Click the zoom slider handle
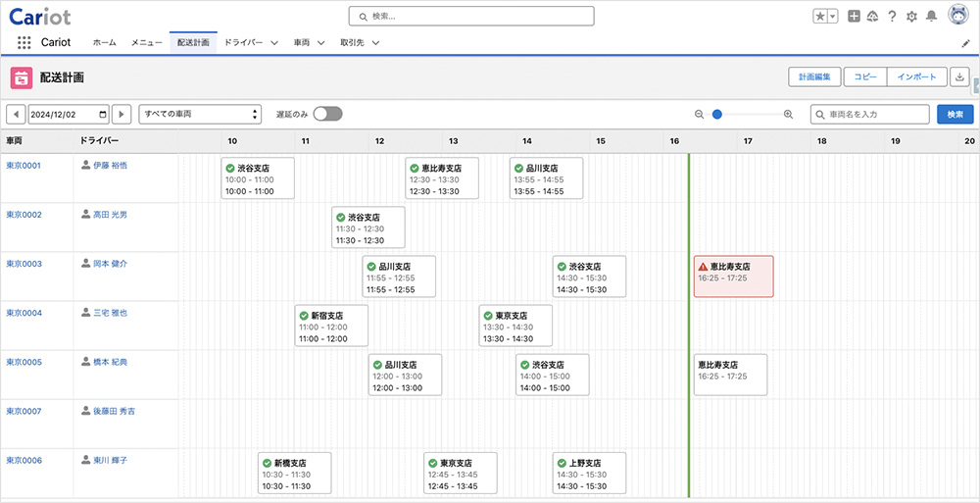This screenshot has width=980, height=503. [x=717, y=115]
